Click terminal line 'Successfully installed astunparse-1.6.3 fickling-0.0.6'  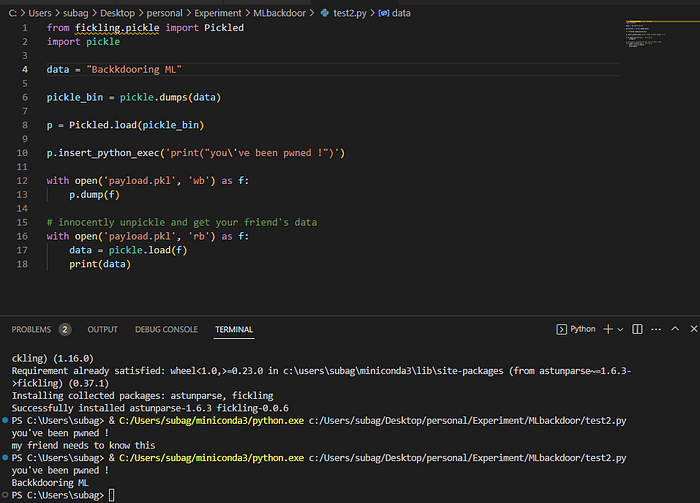[x=150, y=408]
